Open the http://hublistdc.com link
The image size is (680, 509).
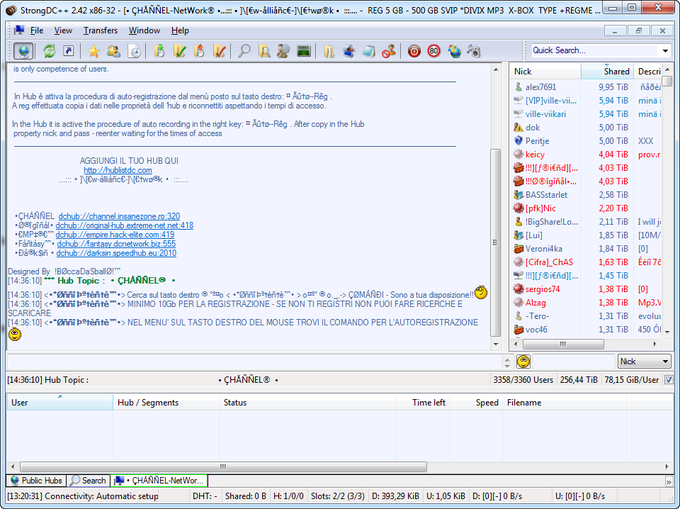coord(118,170)
